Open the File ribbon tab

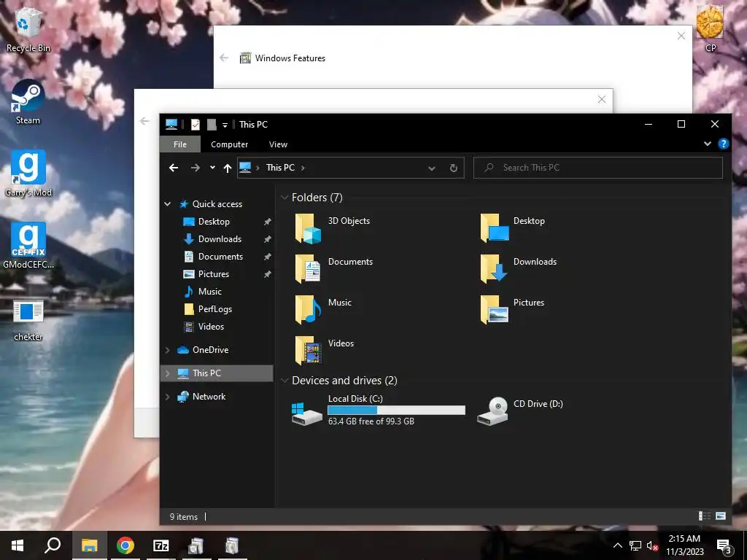pos(180,144)
